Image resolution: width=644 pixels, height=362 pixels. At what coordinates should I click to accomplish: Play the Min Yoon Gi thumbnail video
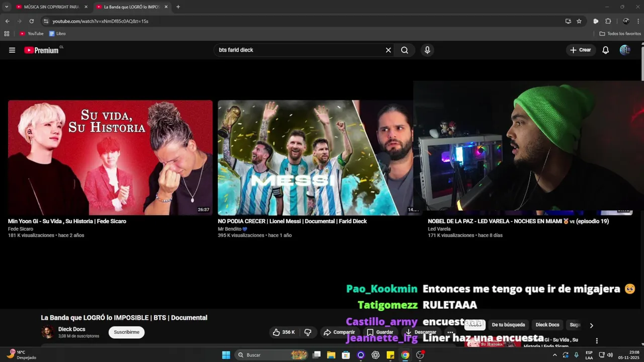coord(110,158)
